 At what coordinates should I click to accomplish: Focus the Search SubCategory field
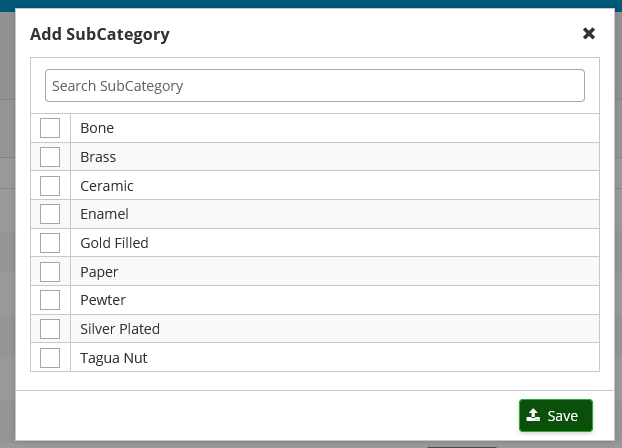315,86
